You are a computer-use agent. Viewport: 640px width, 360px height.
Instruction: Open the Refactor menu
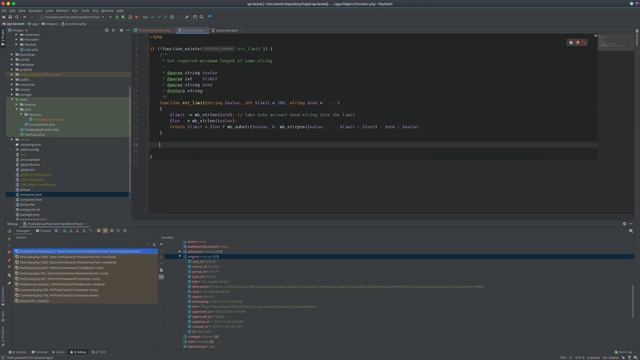[x=62, y=11]
